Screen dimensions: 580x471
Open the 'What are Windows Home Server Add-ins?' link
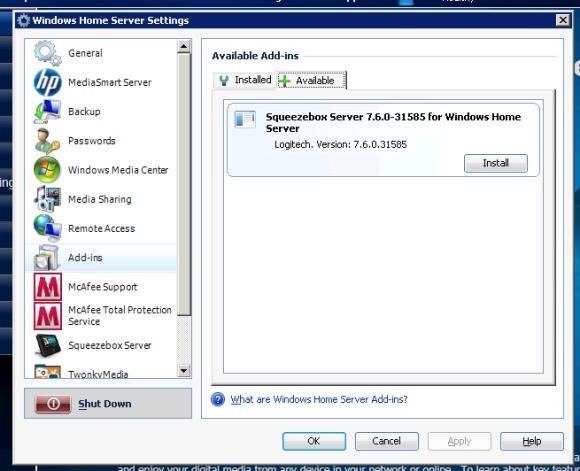[319, 400]
